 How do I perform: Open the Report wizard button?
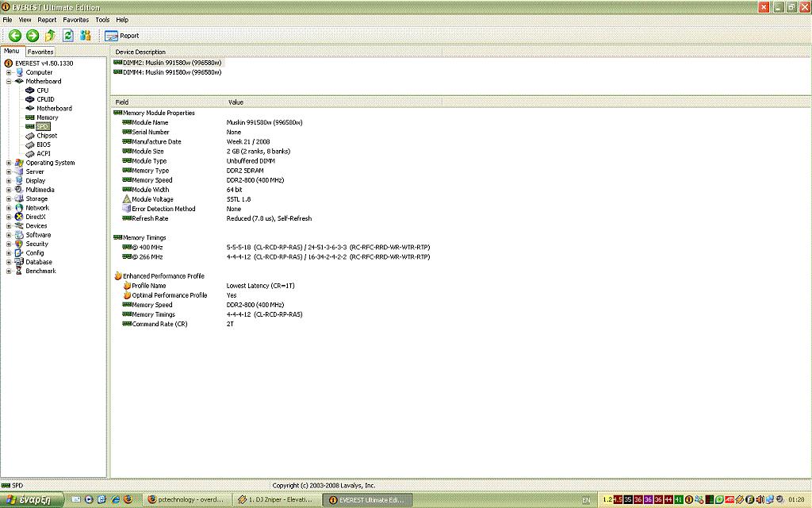[122, 36]
